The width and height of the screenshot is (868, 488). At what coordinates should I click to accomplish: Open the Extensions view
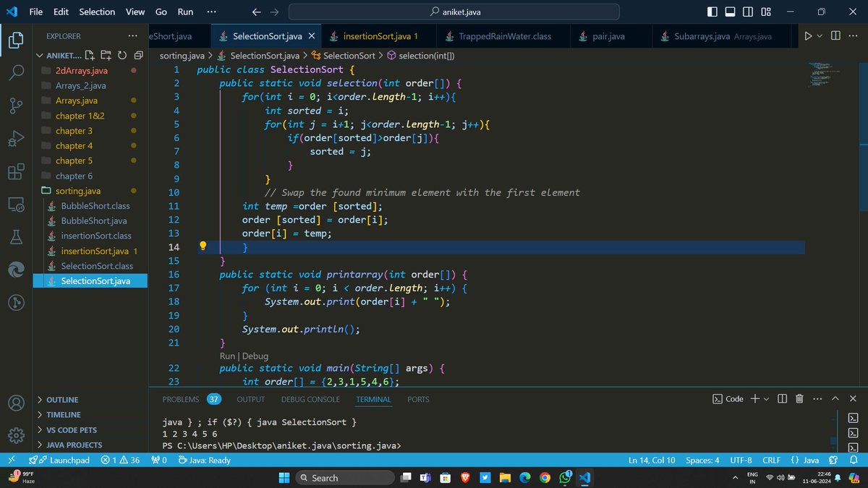[16, 172]
